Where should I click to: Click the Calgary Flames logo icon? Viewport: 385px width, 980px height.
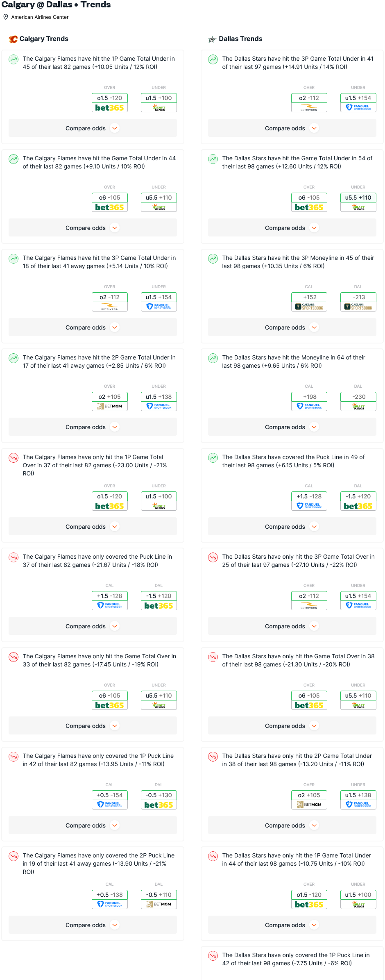pyautogui.click(x=13, y=39)
